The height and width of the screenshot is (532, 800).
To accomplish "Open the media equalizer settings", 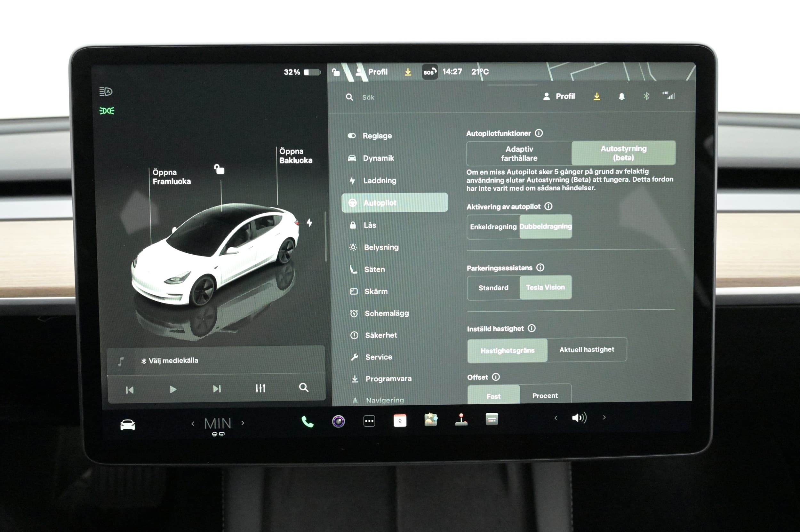I will click(260, 388).
